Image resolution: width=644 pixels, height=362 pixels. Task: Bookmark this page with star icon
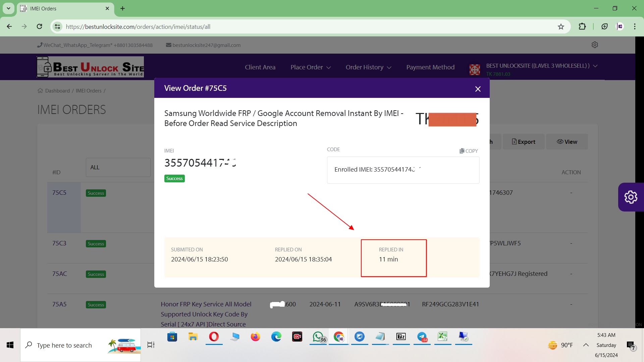pos(561,27)
